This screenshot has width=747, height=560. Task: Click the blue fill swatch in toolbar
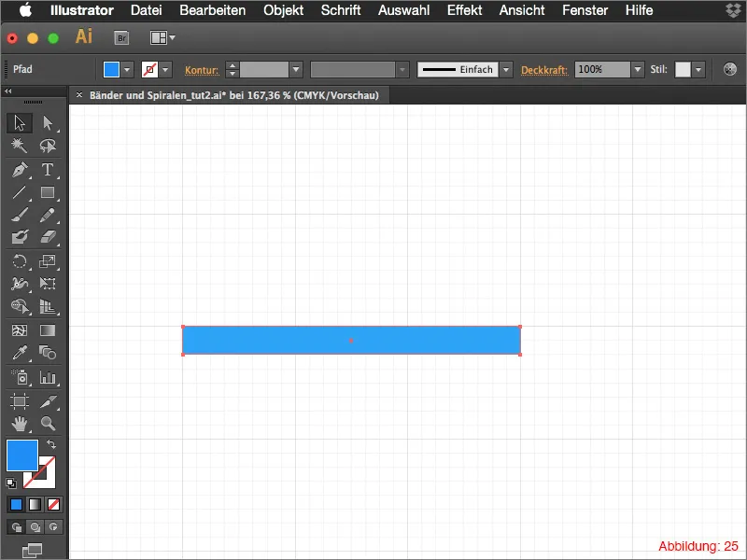click(21, 455)
